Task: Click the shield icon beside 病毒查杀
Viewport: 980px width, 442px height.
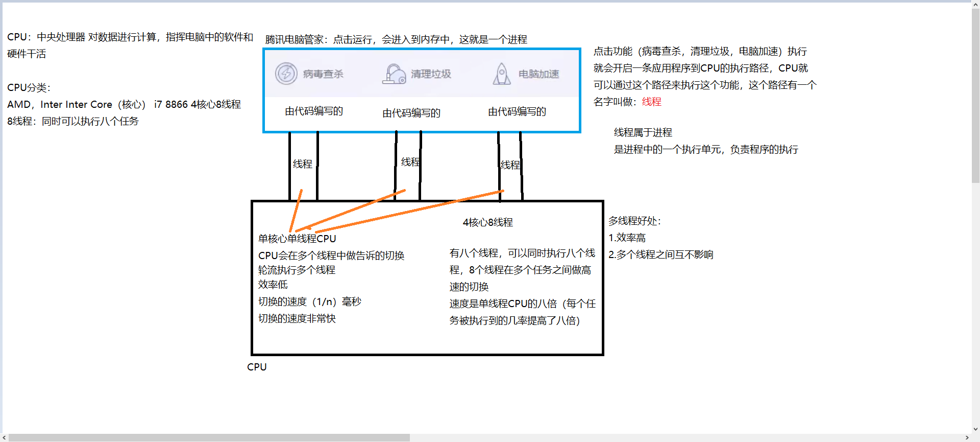Action: pos(286,74)
